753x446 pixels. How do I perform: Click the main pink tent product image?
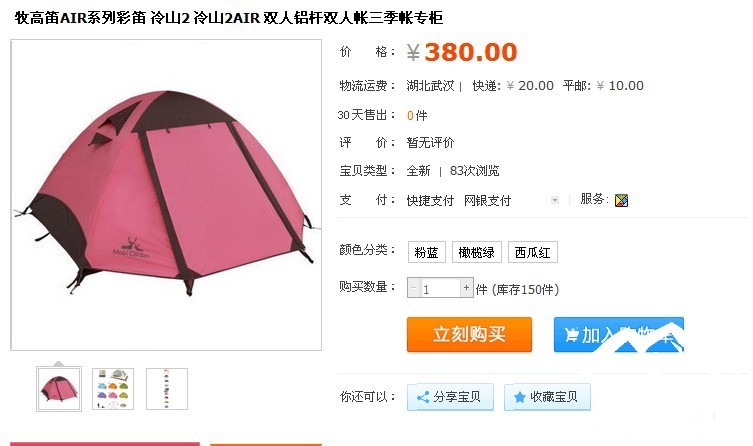166,195
